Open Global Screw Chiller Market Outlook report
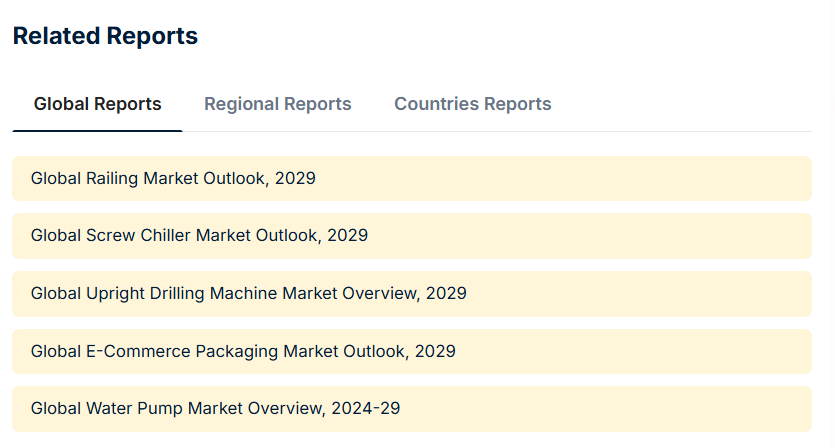835x448 pixels. point(199,236)
